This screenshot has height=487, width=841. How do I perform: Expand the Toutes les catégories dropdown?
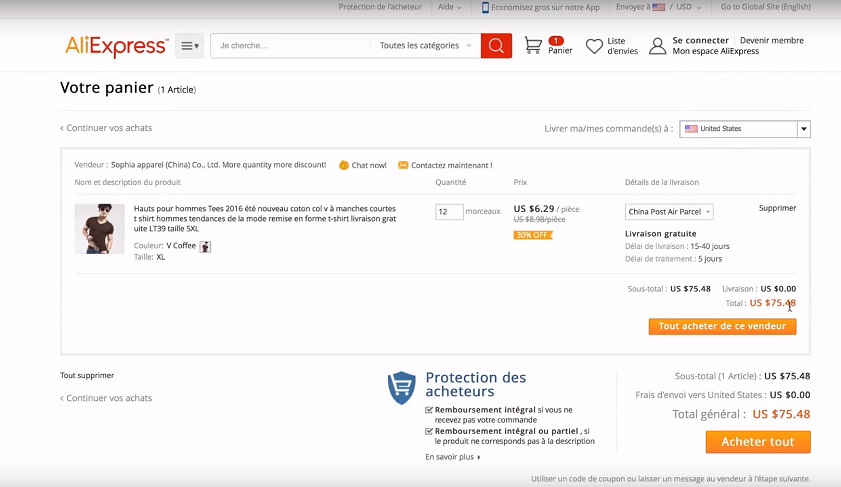click(x=426, y=46)
